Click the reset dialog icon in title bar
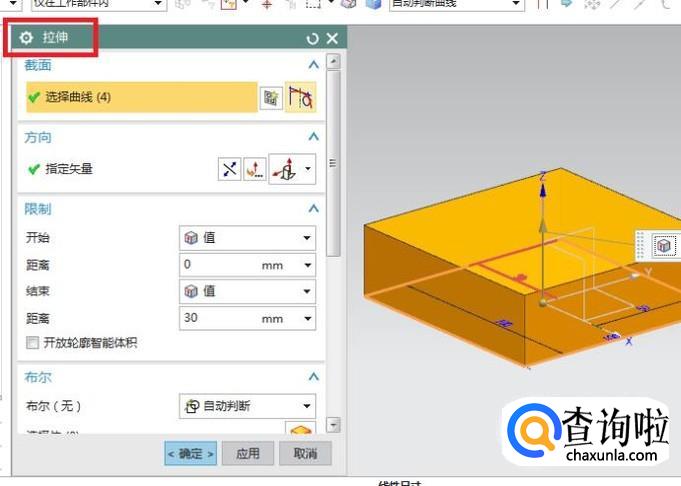 [312, 39]
